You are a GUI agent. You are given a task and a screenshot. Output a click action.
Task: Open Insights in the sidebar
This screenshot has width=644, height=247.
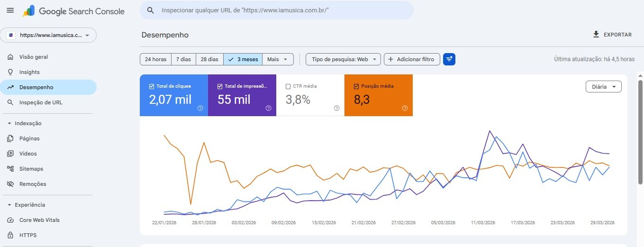tap(29, 72)
